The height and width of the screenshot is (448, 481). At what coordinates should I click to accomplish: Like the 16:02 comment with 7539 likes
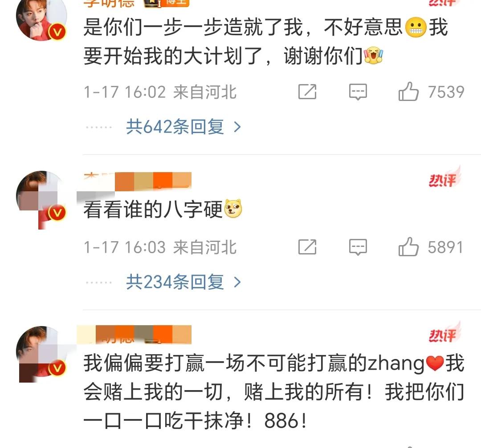tap(408, 92)
